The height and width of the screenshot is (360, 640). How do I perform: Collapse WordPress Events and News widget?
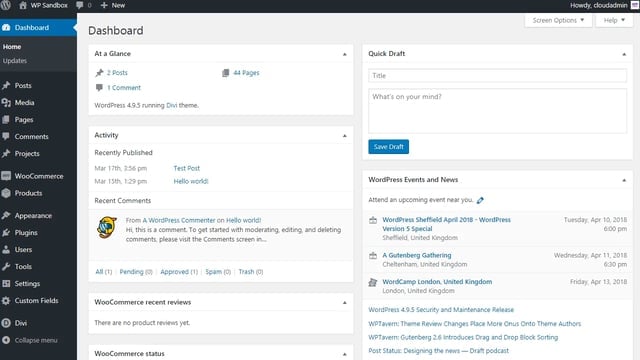coord(624,180)
